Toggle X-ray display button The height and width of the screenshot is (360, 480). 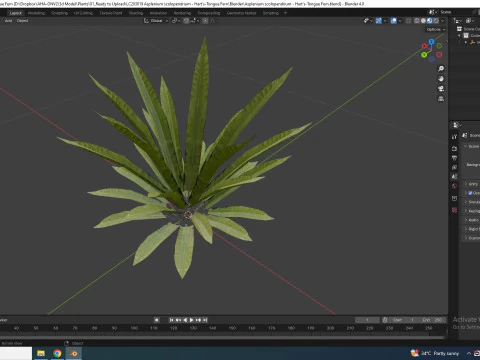coord(408,21)
